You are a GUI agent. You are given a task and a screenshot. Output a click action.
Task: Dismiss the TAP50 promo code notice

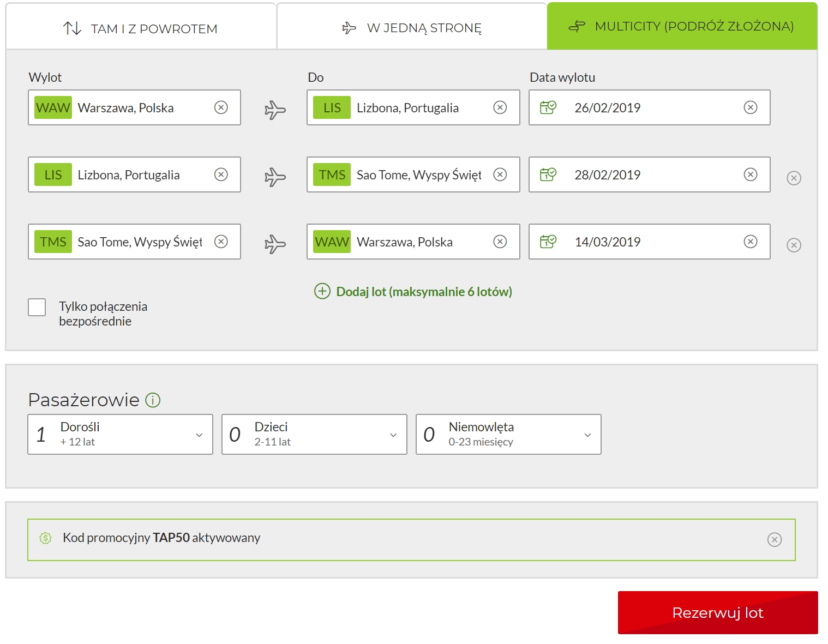[x=775, y=539]
